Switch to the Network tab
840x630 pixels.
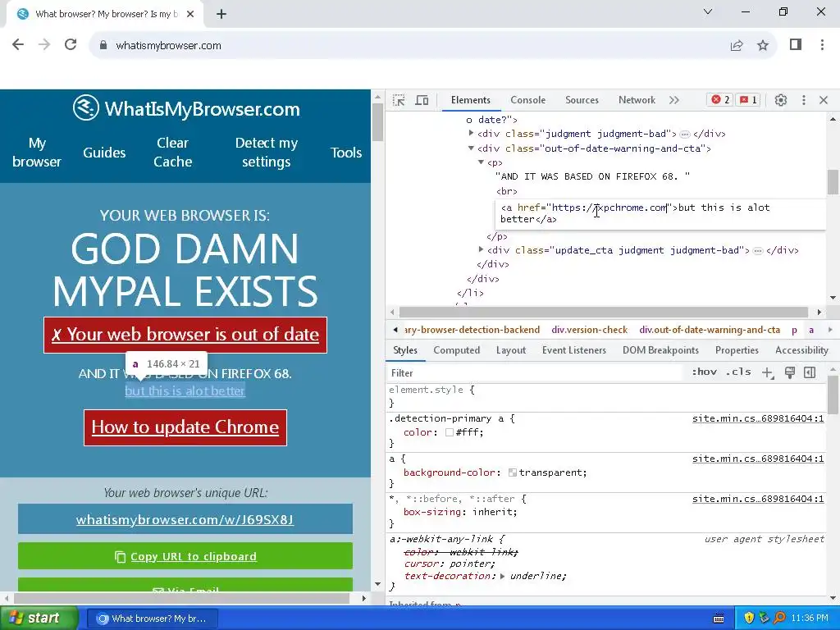(x=637, y=100)
